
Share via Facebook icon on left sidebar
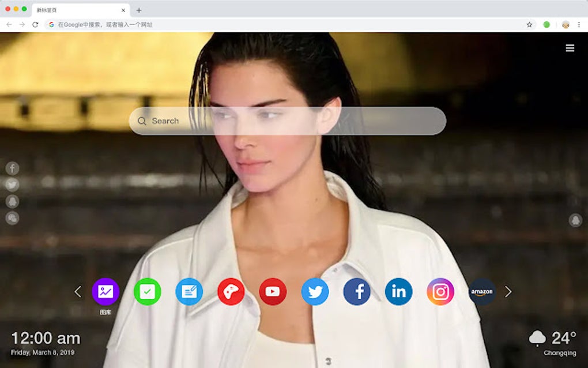pos(12,168)
